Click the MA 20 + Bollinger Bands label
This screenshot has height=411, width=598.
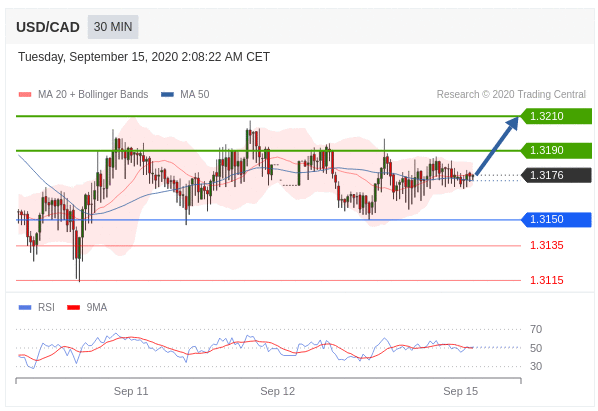point(93,94)
